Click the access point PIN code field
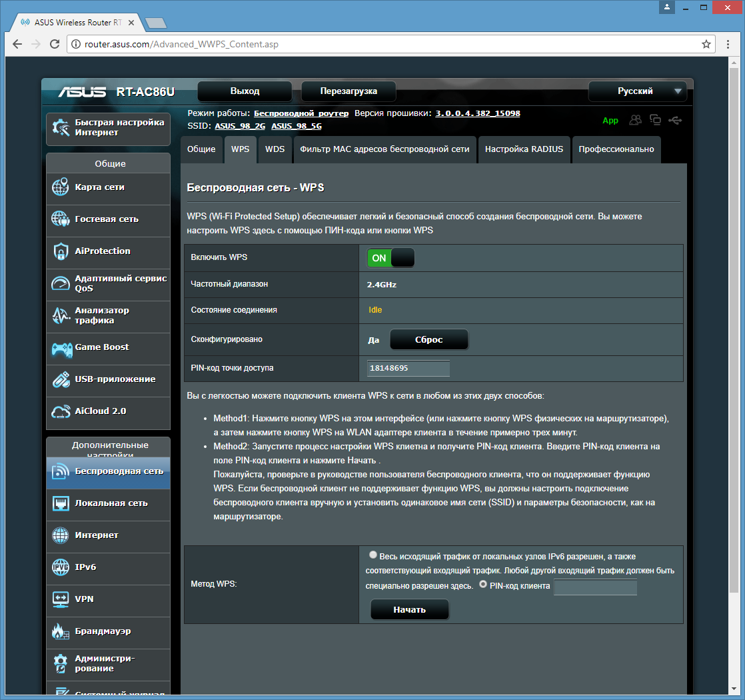The height and width of the screenshot is (700, 745). pos(408,368)
